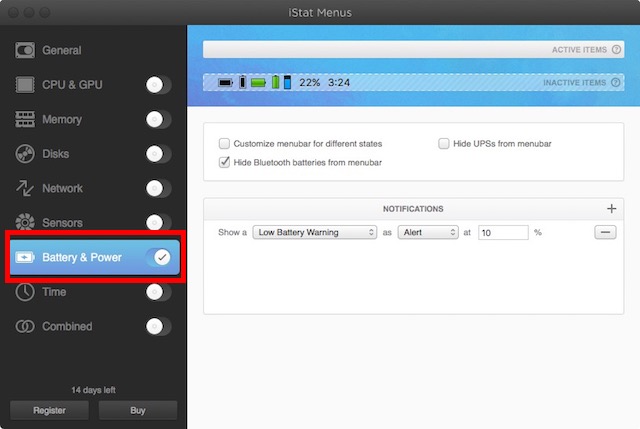640x429 pixels.
Task: Turn on the Time switch
Action: (x=158, y=292)
